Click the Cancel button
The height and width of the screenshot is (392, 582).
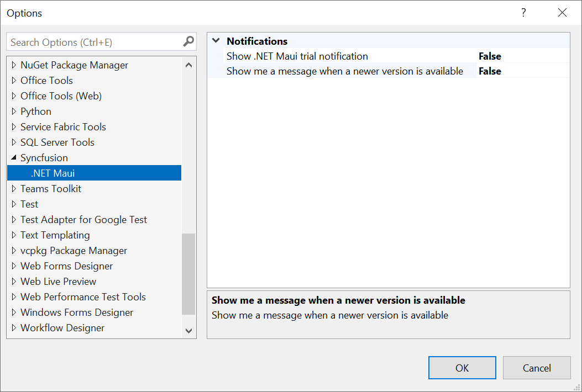pos(537,368)
